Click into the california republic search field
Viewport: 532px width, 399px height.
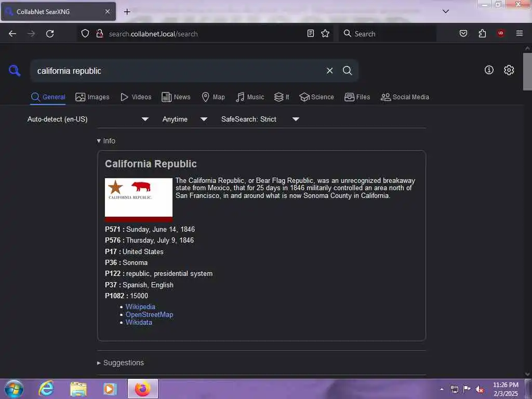pos(178,71)
